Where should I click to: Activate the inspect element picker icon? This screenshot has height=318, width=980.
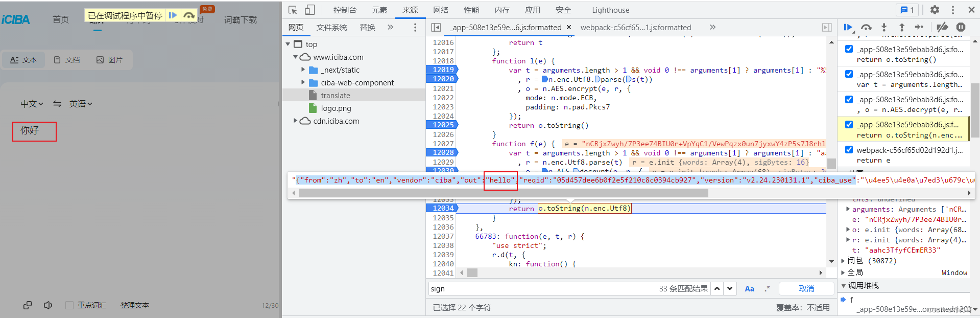pyautogui.click(x=293, y=10)
